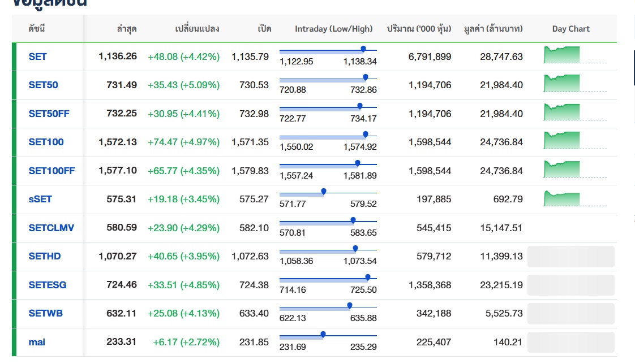Click the SET50FF day chart thumbnail
635x364 pixels.
coord(575,111)
